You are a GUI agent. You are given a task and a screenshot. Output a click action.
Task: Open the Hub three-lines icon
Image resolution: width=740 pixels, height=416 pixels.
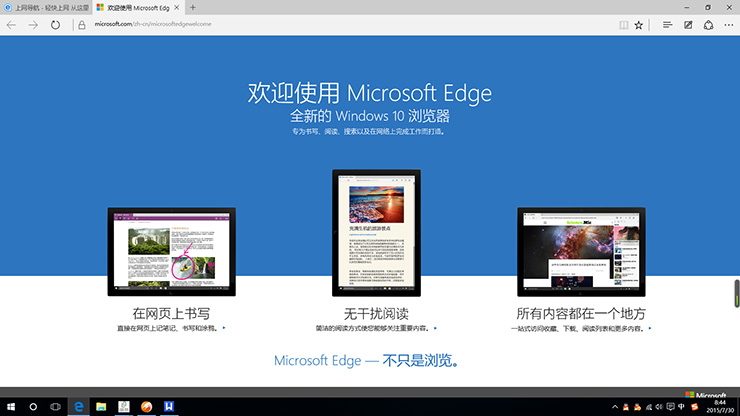(667, 25)
